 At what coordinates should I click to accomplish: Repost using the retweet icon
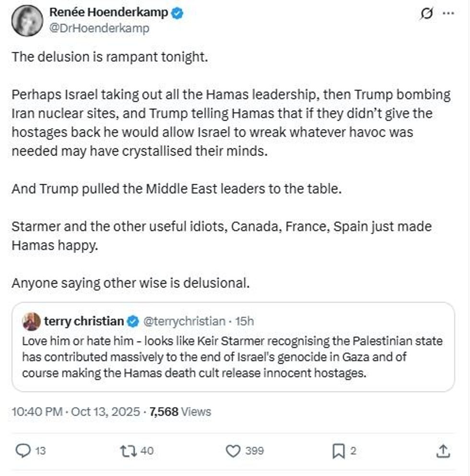(127, 451)
